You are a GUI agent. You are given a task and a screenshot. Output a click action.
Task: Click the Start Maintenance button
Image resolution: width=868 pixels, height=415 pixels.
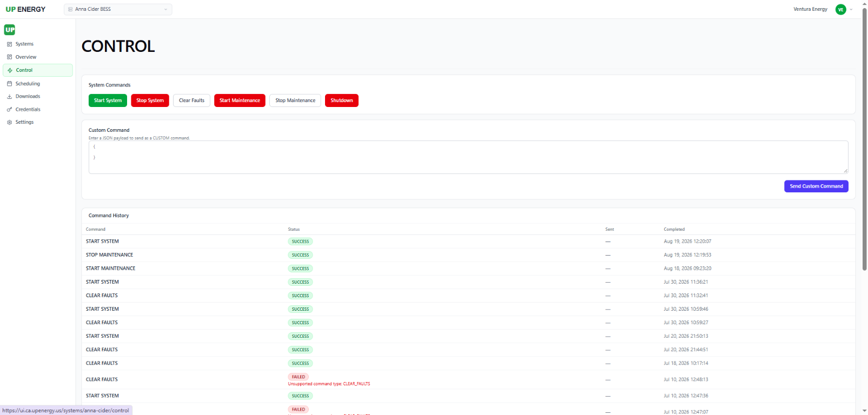click(x=240, y=101)
